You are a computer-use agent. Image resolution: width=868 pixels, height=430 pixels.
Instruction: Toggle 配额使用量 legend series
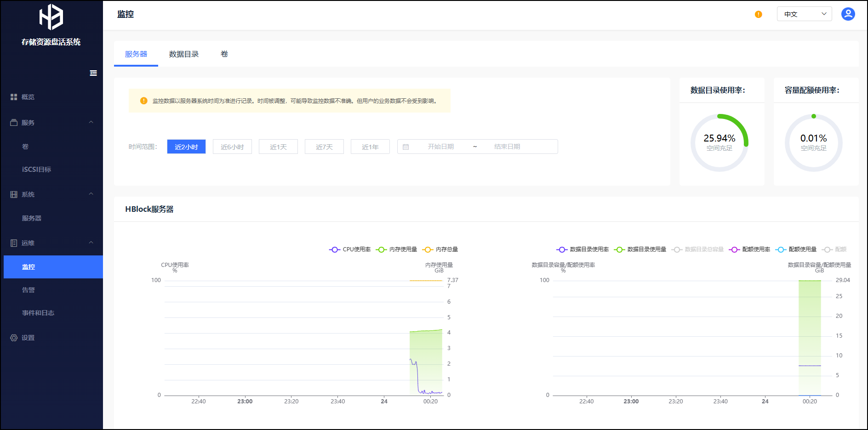pos(796,249)
